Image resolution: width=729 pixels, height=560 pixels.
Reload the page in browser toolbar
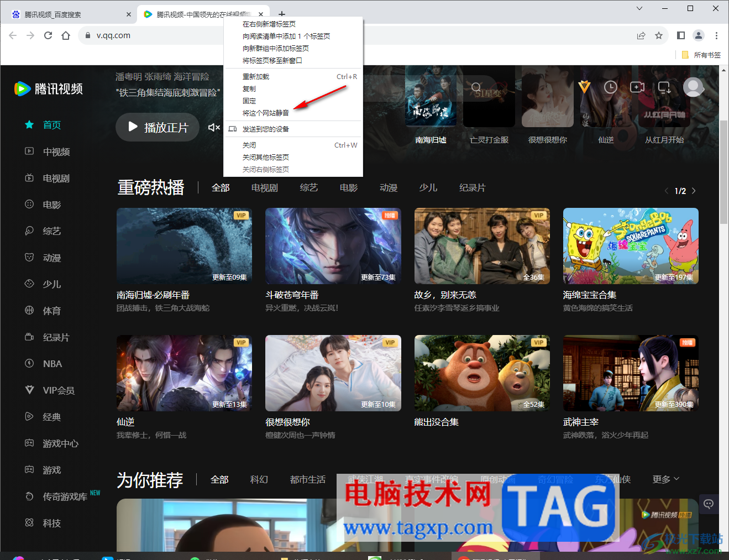tap(48, 35)
